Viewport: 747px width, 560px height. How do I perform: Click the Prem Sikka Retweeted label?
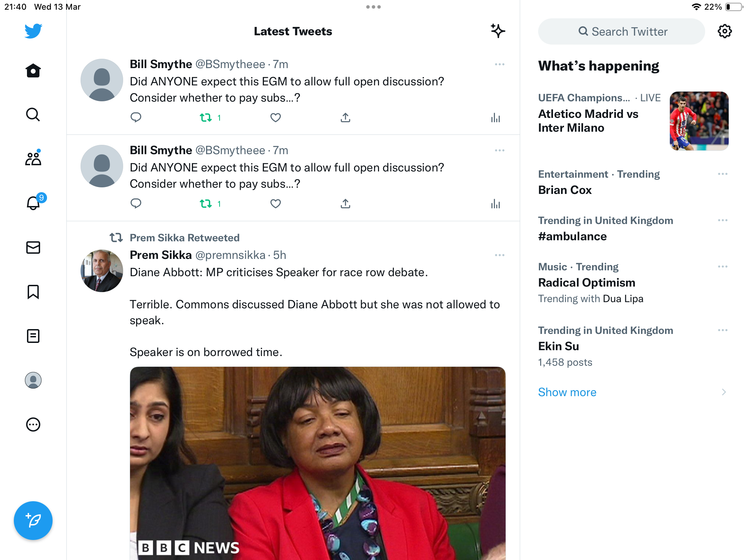(185, 237)
